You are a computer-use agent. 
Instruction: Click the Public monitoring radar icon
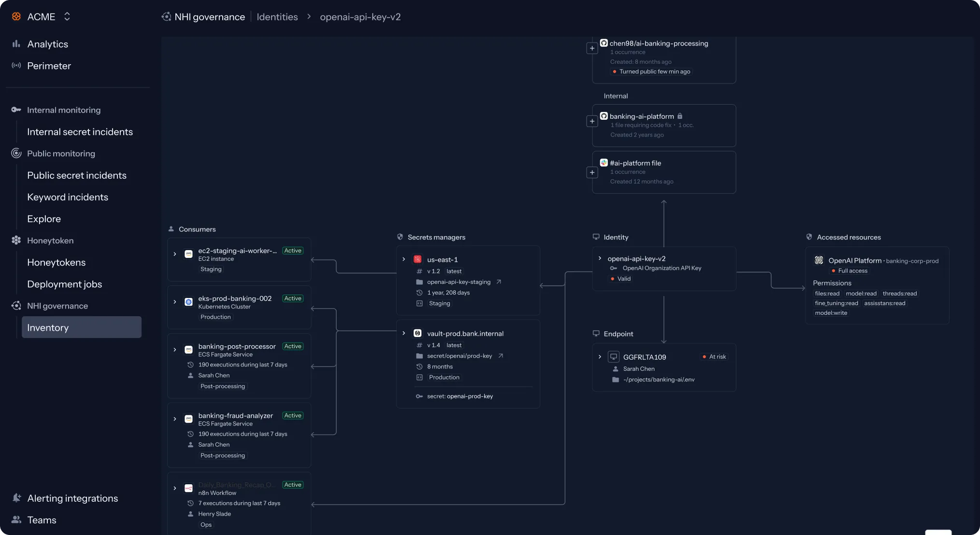(x=16, y=153)
